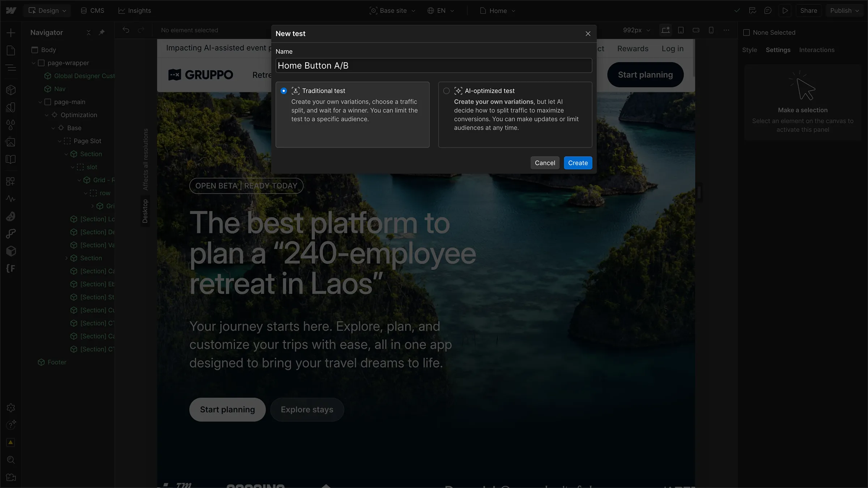The width and height of the screenshot is (868, 488).
Task: Open the Add Elements panel
Action: (x=11, y=33)
